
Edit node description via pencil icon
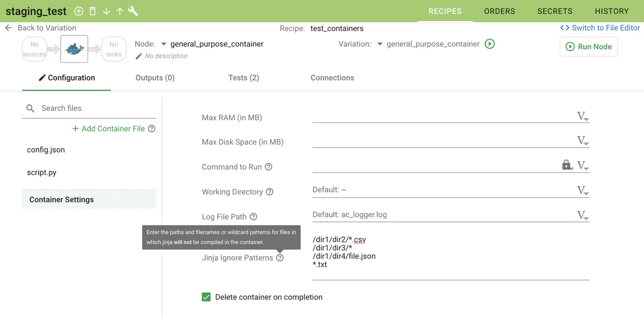point(138,56)
